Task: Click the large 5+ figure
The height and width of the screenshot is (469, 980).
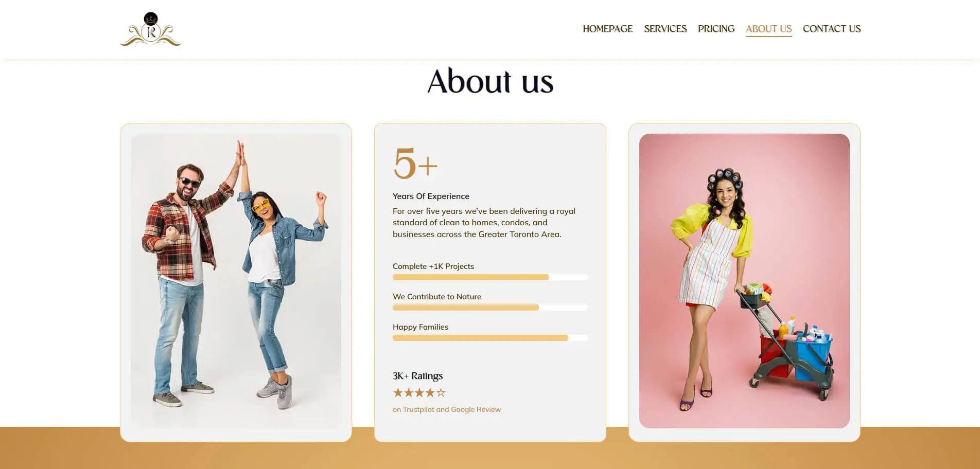Action: (415, 164)
